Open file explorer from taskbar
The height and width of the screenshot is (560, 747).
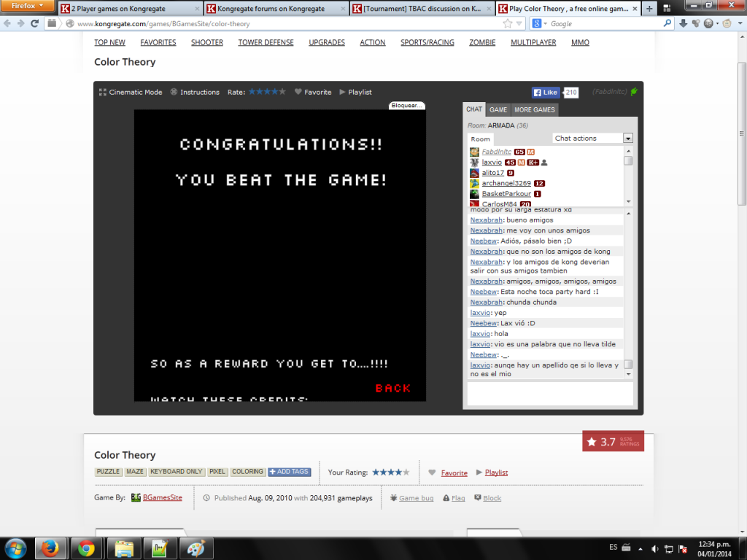(x=123, y=548)
